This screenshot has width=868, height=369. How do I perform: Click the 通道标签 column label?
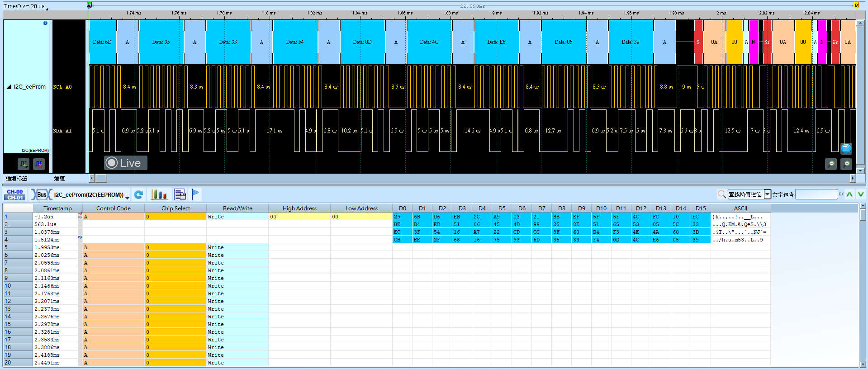(x=17, y=179)
